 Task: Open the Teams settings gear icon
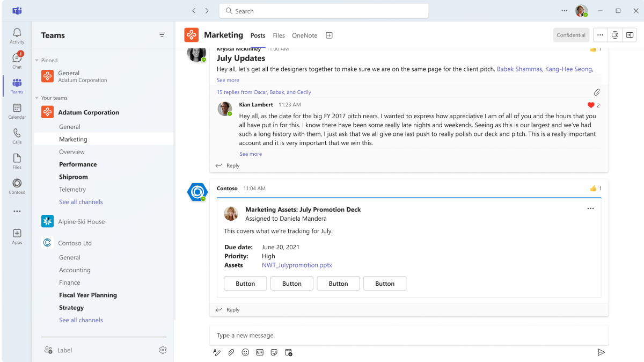pyautogui.click(x=163, y=350)
